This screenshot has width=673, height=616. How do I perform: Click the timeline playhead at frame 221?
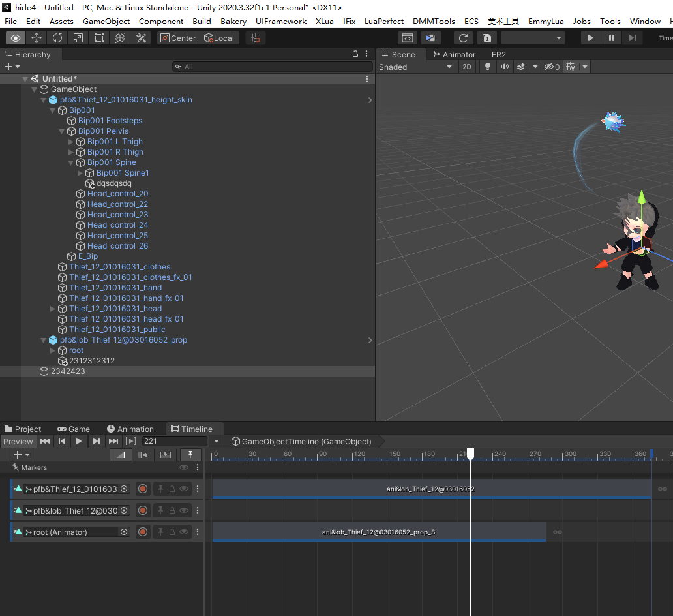tap(470, 454)
